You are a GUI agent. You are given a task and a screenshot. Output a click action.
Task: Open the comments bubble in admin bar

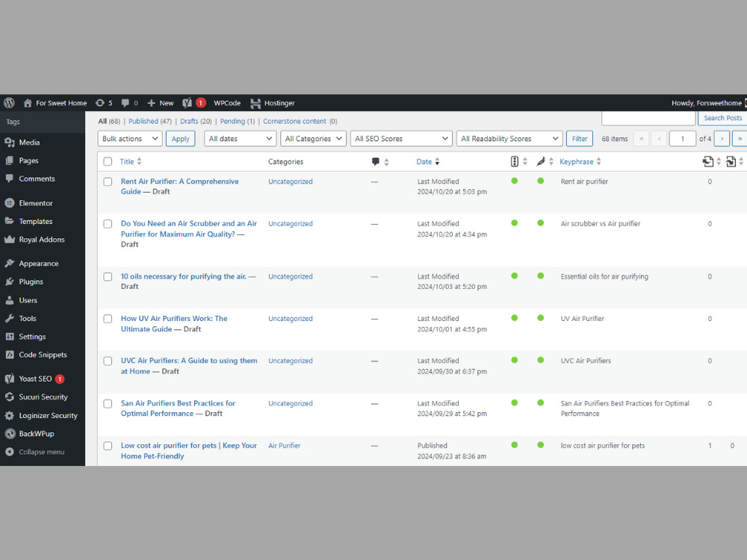(125, 103)
